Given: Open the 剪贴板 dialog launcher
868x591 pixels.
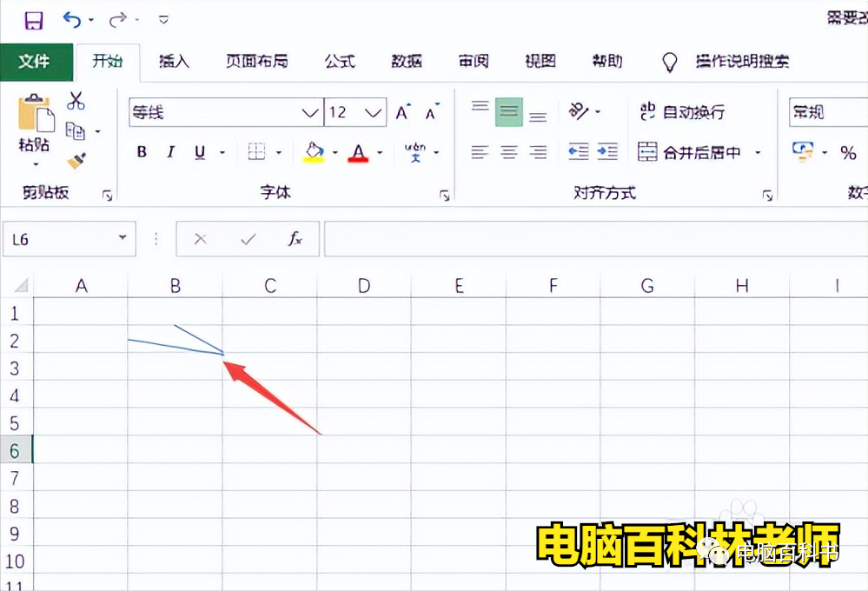Looking at the screenshot, I should tap(108, 195).
